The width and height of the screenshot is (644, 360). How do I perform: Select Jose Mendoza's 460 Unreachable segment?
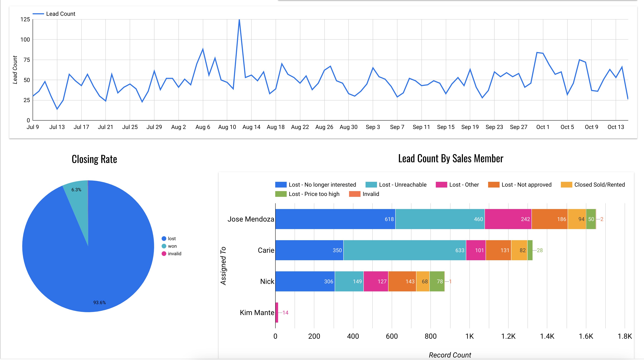tap(440, 219)
